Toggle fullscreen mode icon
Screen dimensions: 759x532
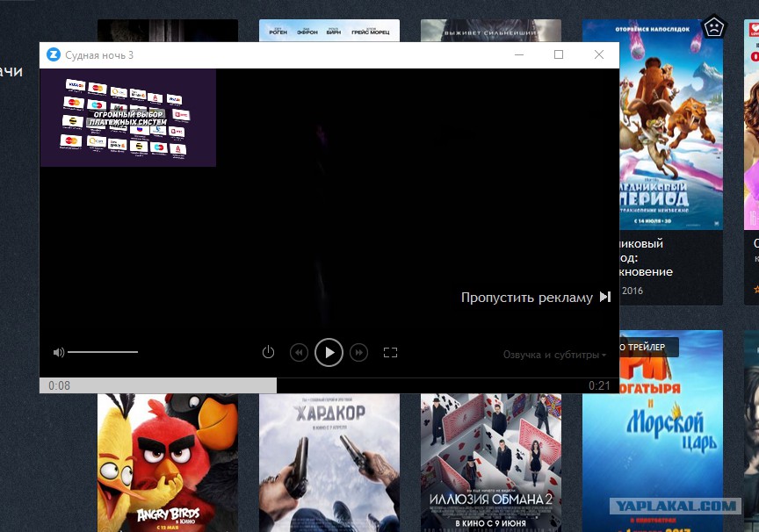[x=390, y=353]
